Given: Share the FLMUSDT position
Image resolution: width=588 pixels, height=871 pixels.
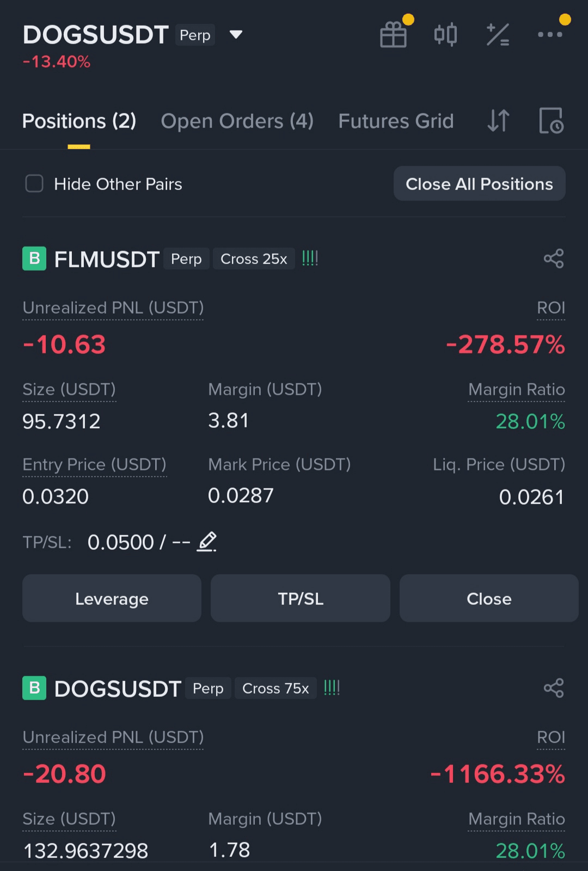Looking at the screenshot, I should tap(553, 259).
